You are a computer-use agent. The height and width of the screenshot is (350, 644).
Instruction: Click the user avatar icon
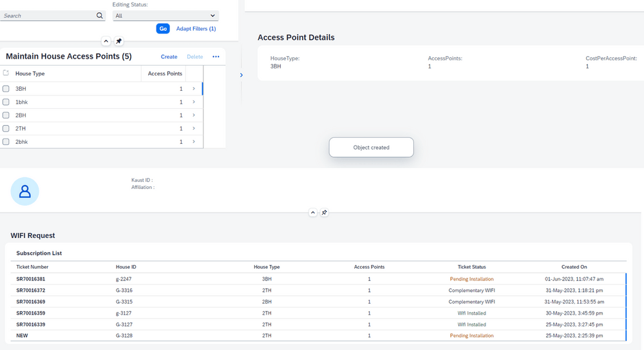(x=25, y=191)
